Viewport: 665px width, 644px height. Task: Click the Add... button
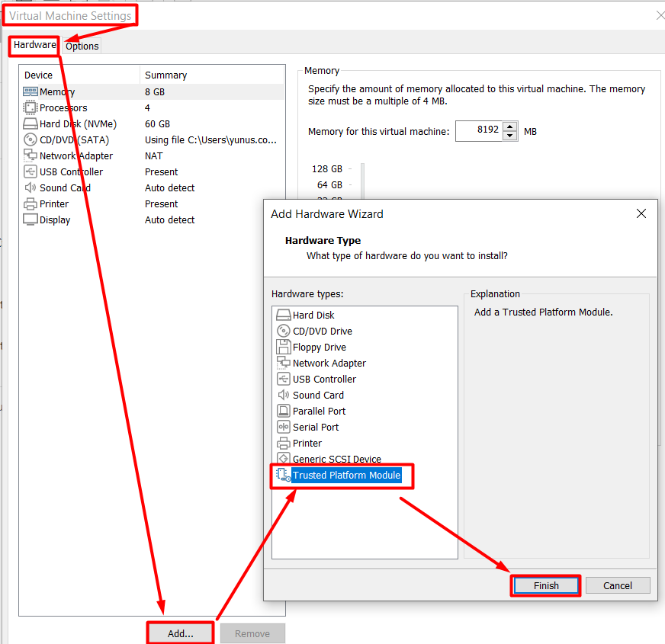pyautogui.click(x=180, y=633)
